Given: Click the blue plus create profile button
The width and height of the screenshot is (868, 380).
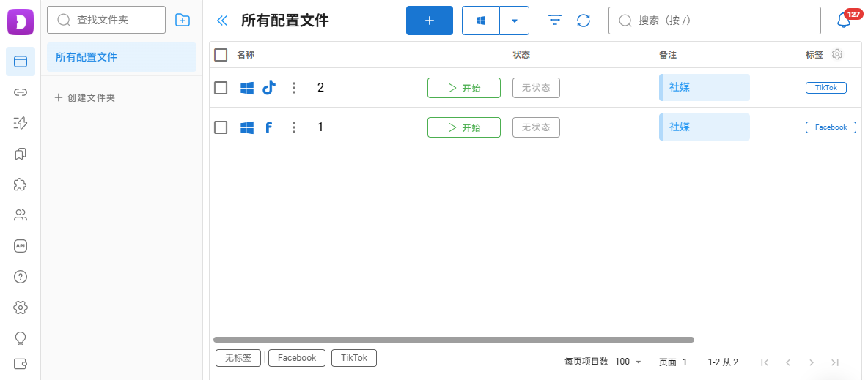Looking at the screenshot, I should pyautogui.click(x=430, y=21).
